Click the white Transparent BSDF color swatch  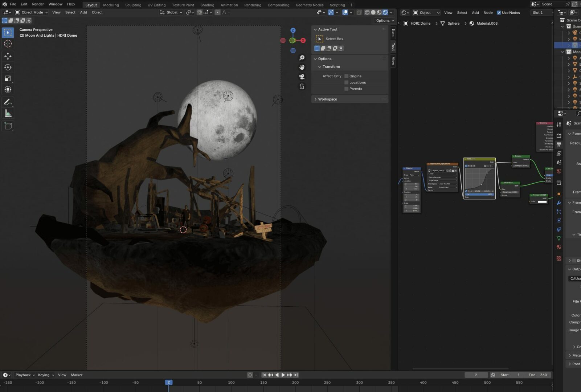(542, 202)
